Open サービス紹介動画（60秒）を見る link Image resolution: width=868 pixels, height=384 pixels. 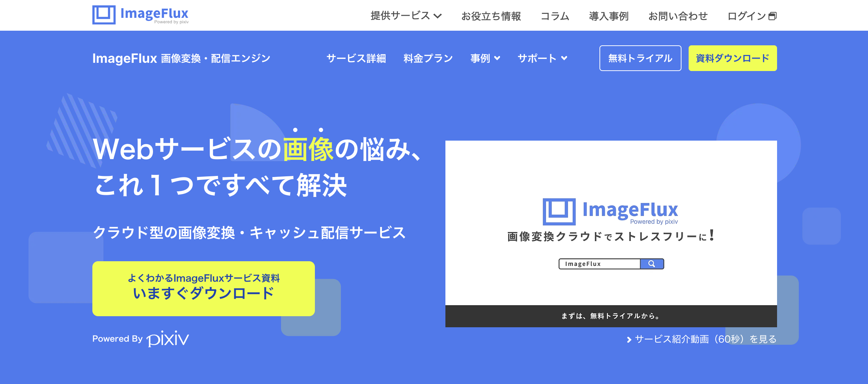click(x=702, y=339)
